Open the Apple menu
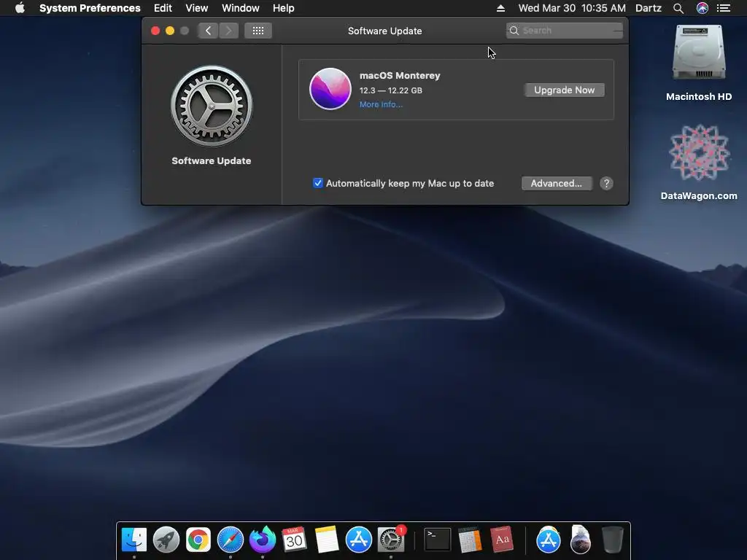Viewport: 747px width, 560px height. pyautogui.click(x=20, y=8)
